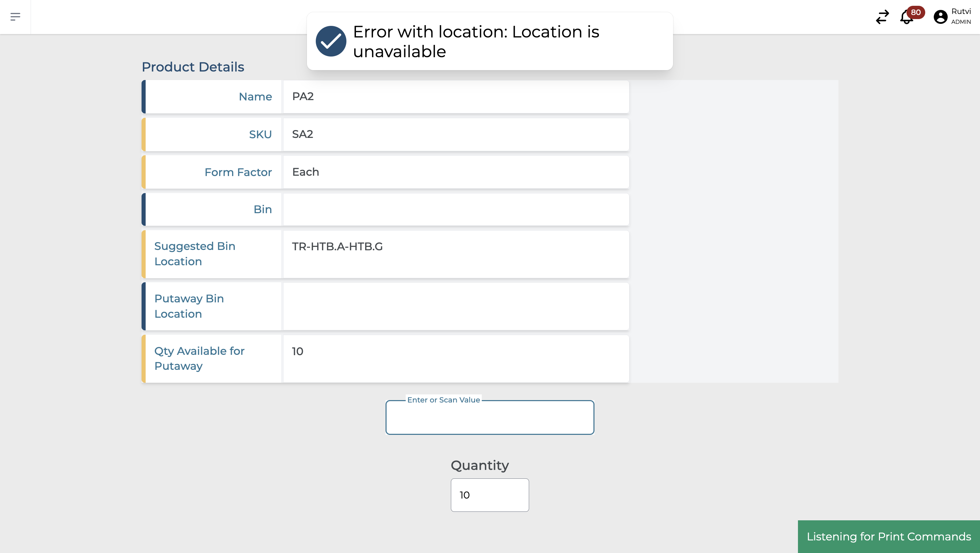
Task: Click the empty Bin value cell
Action: pyautogui.click(x=456, y=209)
